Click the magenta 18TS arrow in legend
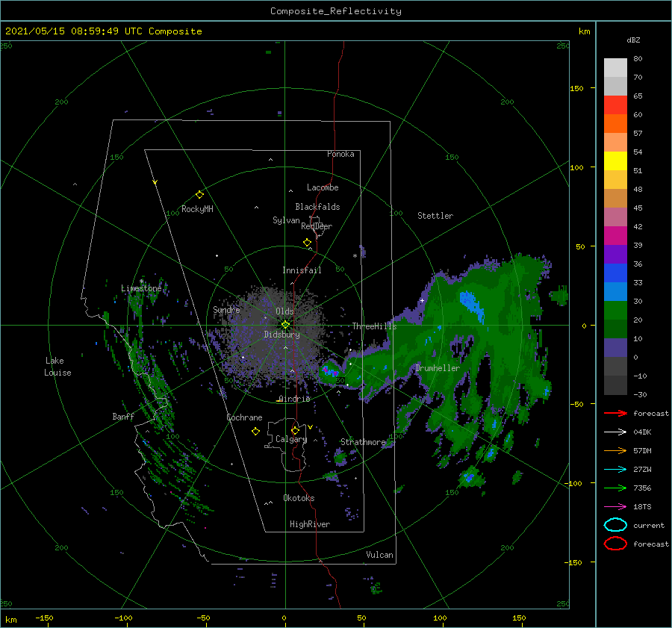This screenshot has height=628, width=672. tap(615, 507)
